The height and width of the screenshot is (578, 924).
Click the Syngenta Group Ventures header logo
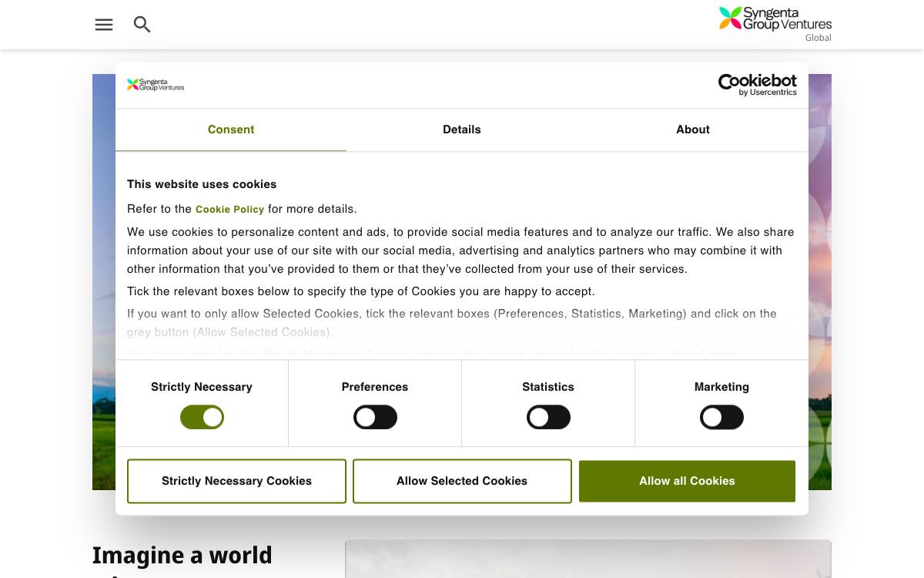pyautogui.click(x=775, y=18)
